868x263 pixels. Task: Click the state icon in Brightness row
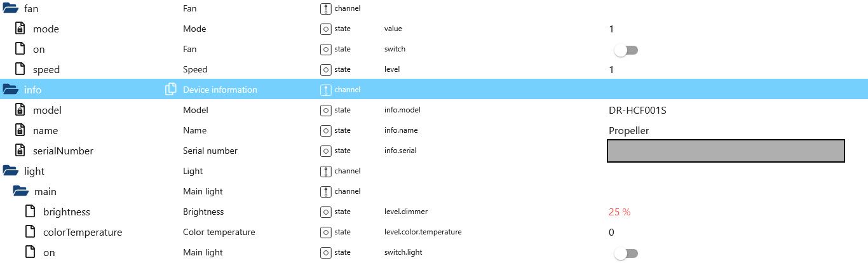[x=325, y=212]
